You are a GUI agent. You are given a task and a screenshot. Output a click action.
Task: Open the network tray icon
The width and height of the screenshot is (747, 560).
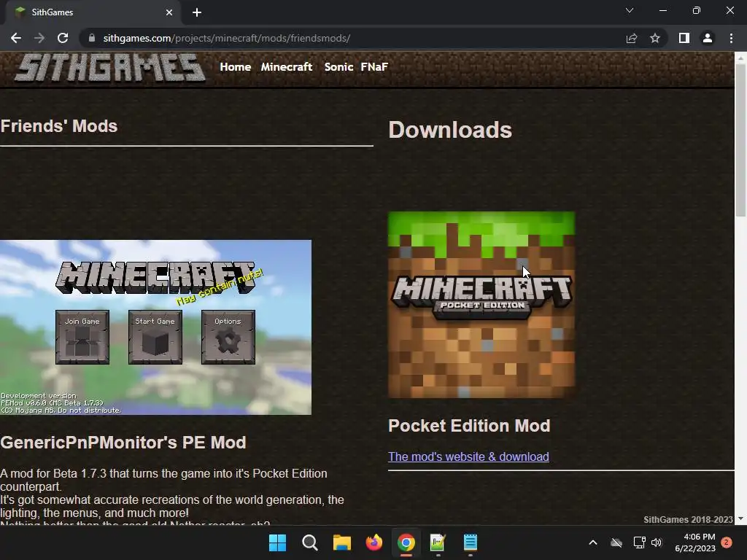[x=639, y=542]
